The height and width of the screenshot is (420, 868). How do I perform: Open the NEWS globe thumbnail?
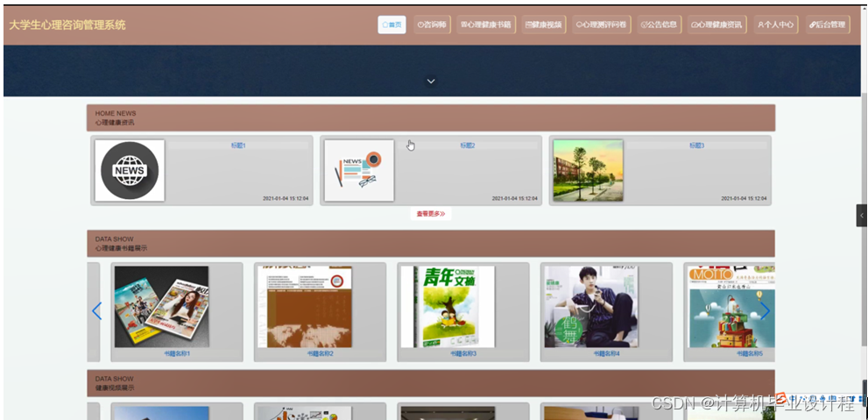130,171
